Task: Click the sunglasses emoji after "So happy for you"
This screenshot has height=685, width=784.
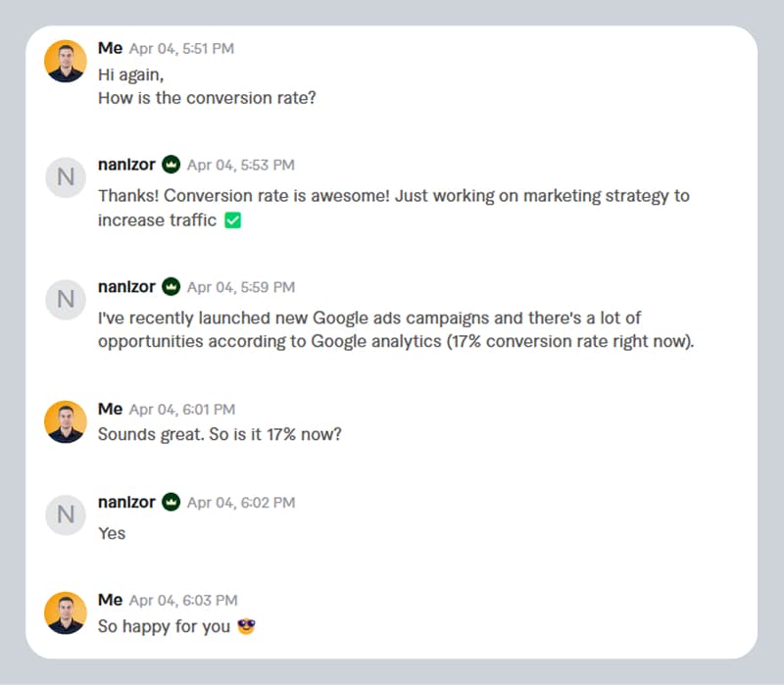Action: click(246, 625)
